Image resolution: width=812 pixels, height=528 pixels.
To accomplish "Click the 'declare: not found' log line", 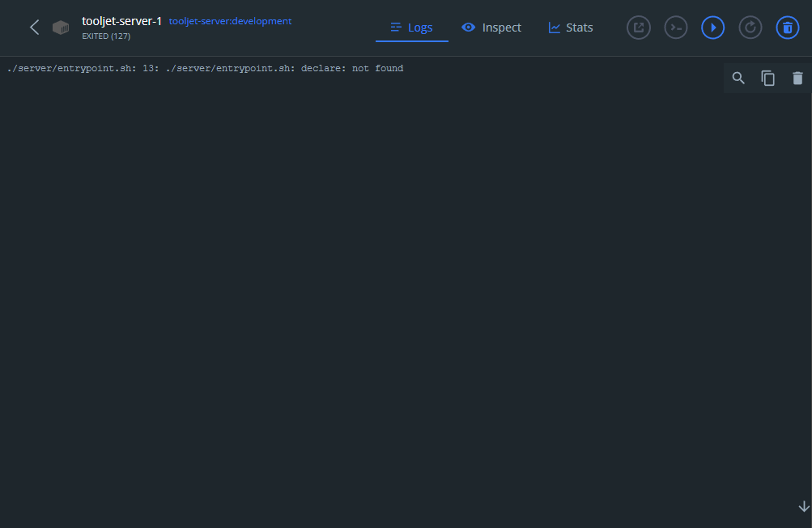I will [205, 68].
